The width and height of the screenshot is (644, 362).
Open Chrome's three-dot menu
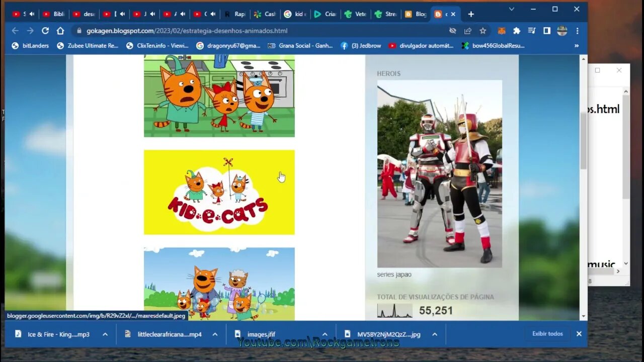(577, 31)
